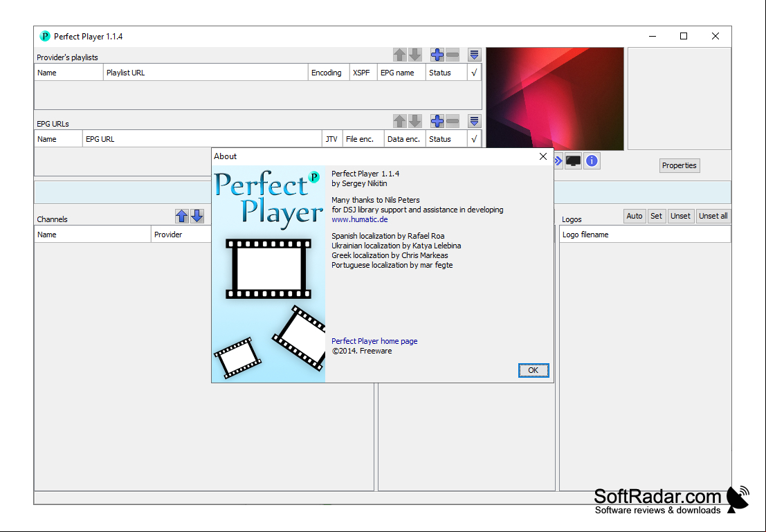Image resolution: width=766 pixels, height=532 pixels.
Task: Move EPG URL entry up arrow
Action: [400, 121]
